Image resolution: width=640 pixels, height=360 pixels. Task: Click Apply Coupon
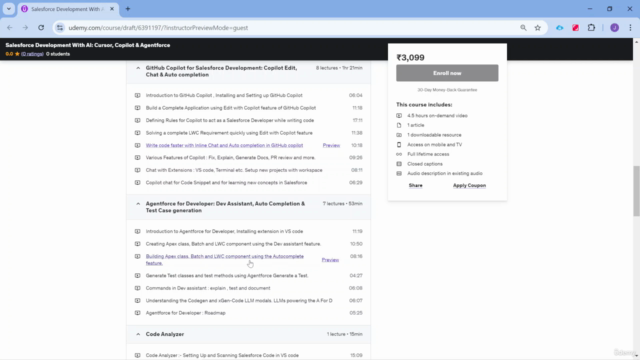pos(469,185)
